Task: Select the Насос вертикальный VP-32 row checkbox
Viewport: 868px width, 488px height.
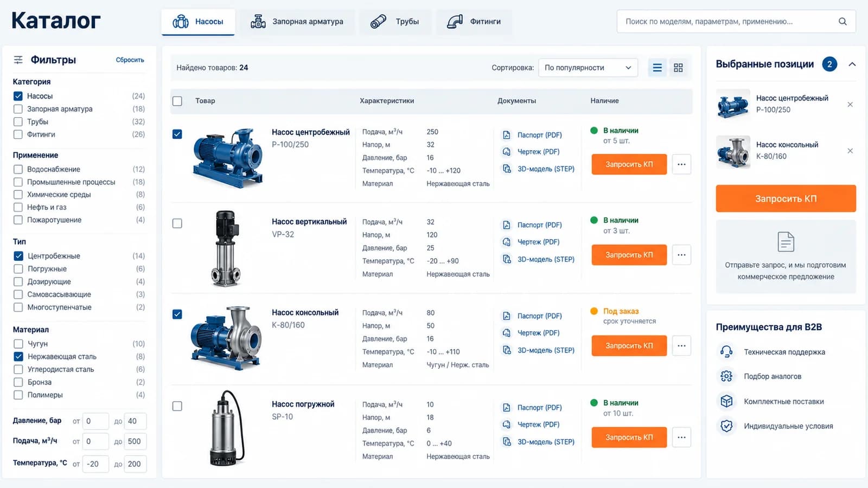Action: (x=177, y=223)
